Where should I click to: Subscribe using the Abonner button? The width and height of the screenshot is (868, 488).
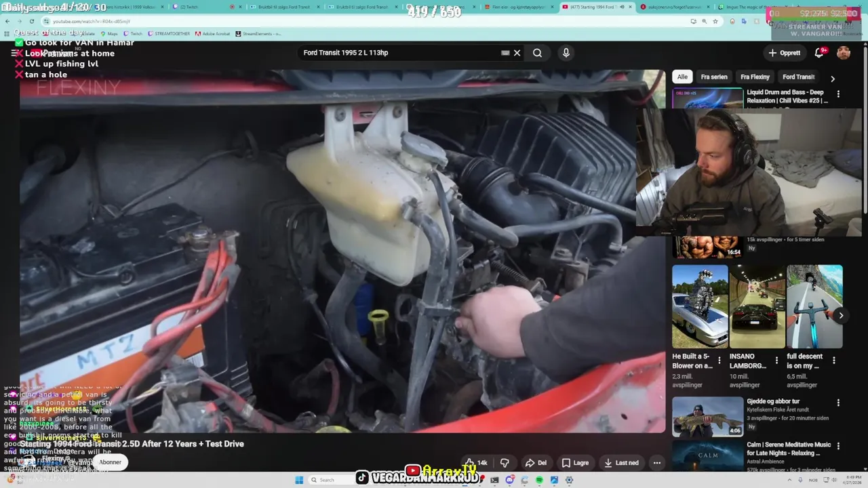coord(110,462)
